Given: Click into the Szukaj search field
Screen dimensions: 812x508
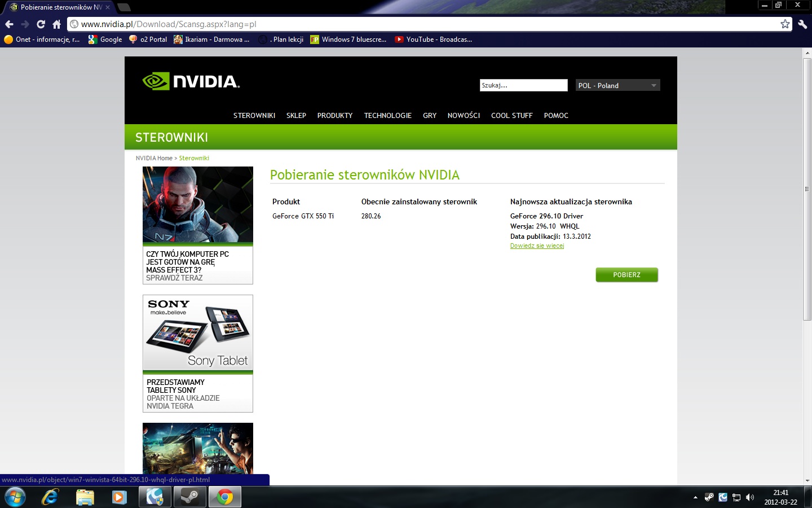Looking at the screenshot, I should pos(523,85).
